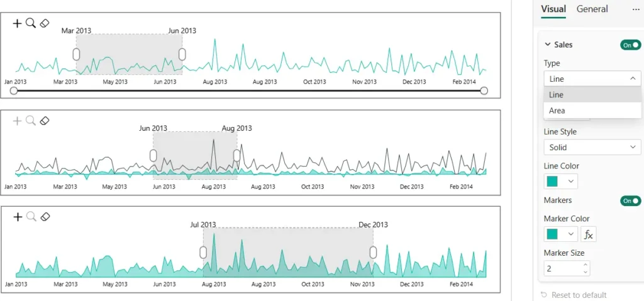Switch to the General tab
This screenshot has height=301, width=644.
pos(592,9)
